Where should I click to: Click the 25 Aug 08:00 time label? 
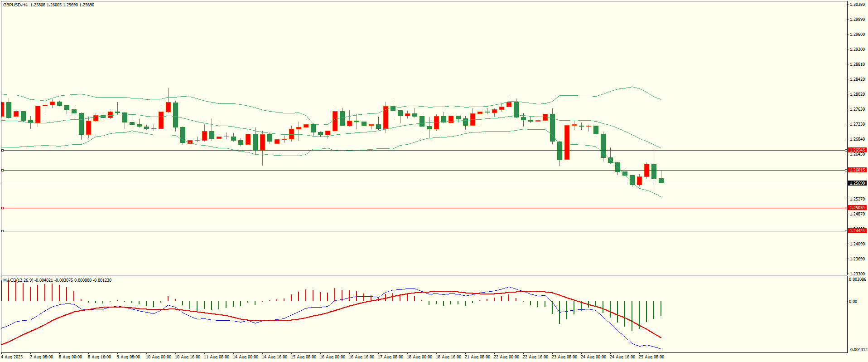(651, 357)
